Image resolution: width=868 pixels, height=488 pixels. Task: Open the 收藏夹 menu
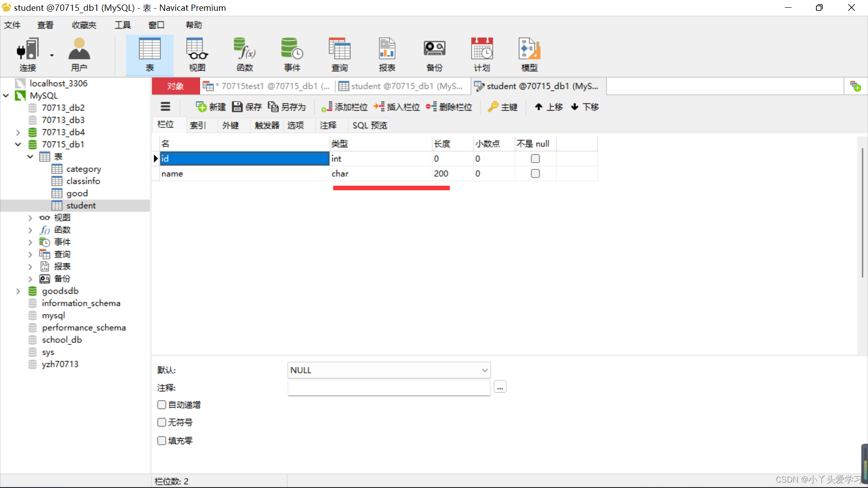[84, 25]
